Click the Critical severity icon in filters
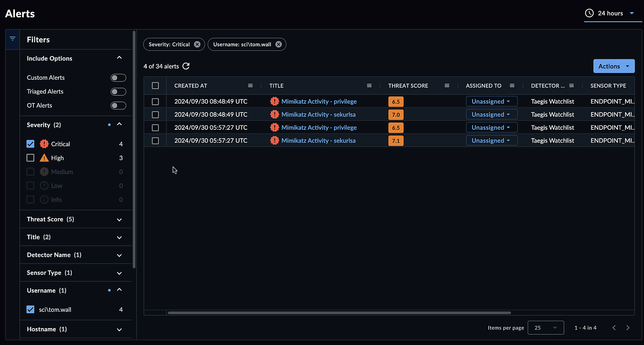 [x=44, y=144]
